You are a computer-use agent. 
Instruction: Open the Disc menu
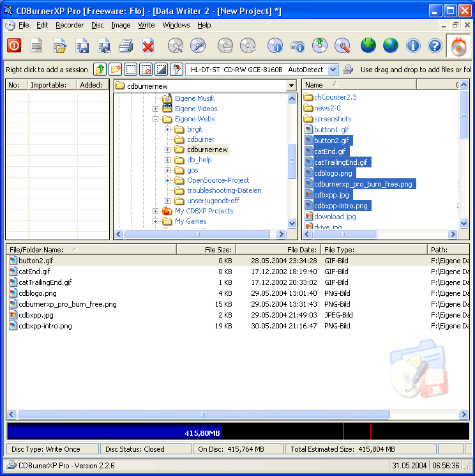[x=98, y=25]
